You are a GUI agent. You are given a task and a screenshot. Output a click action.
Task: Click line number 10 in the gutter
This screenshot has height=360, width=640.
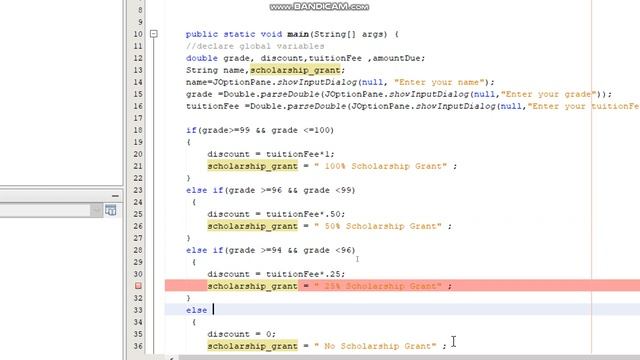click(x=138, y=34)
